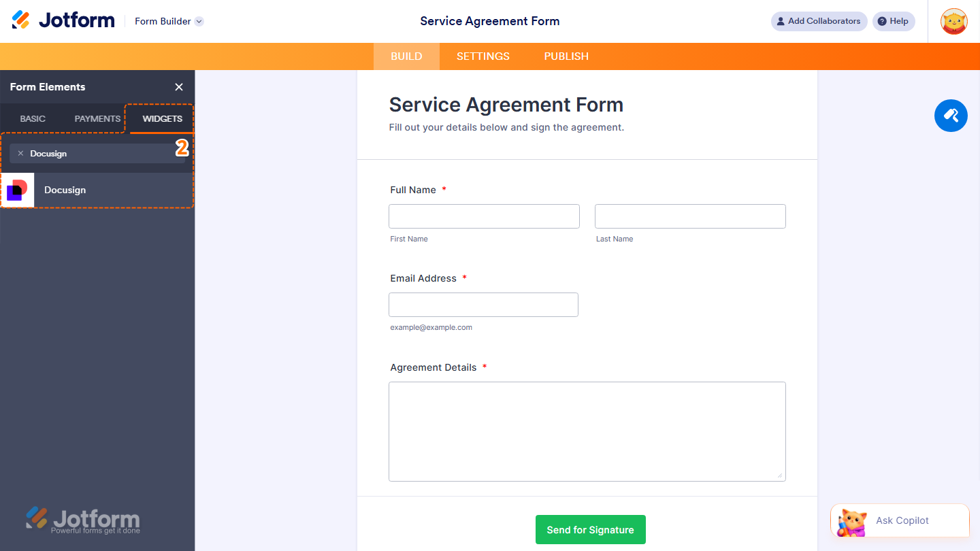Screen dimensions: 980x551
Task: Switch to the SETTINGS tab
Action: point(483,56)
